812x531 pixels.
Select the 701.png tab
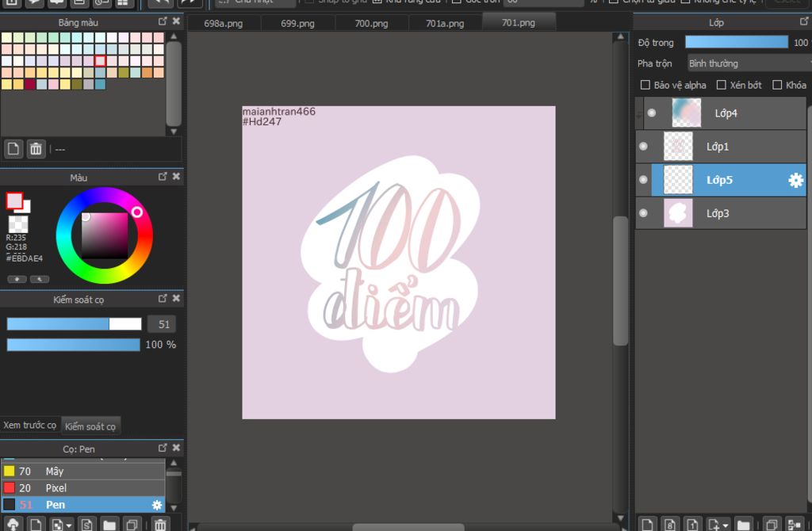[x=519, y=23]
